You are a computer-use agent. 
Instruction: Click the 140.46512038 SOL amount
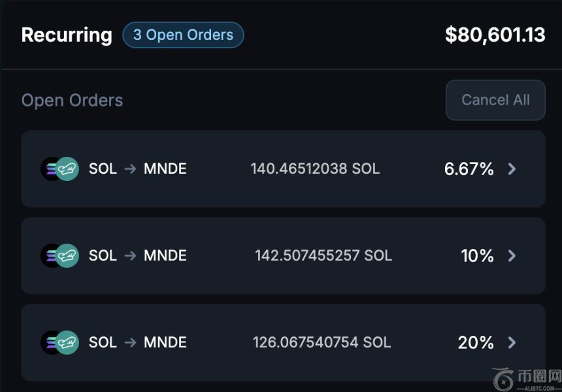[315, 169]
